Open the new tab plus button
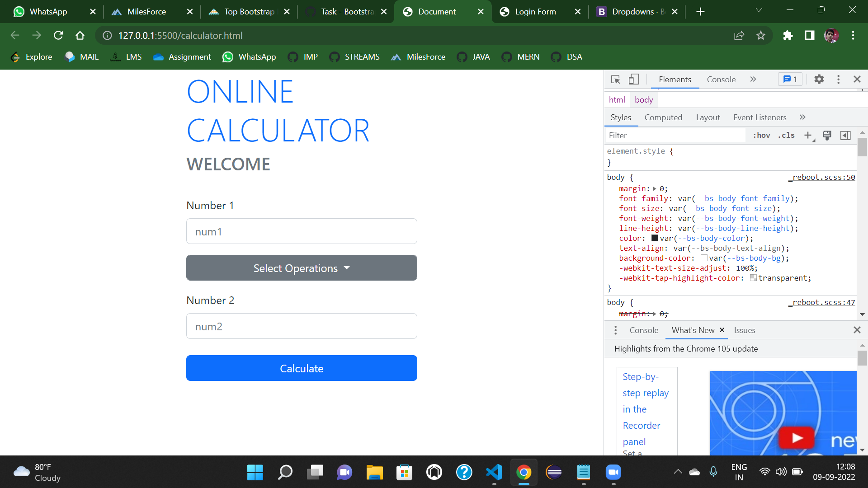The image size is (868, 488). (700, 12)
